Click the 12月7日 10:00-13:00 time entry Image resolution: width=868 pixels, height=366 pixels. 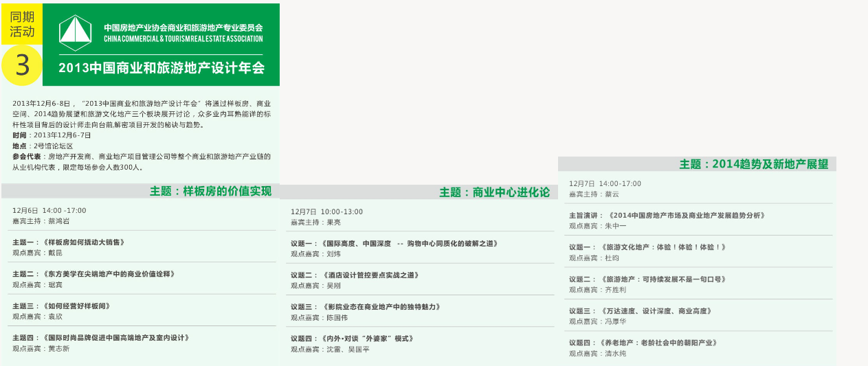coord(327,211)
